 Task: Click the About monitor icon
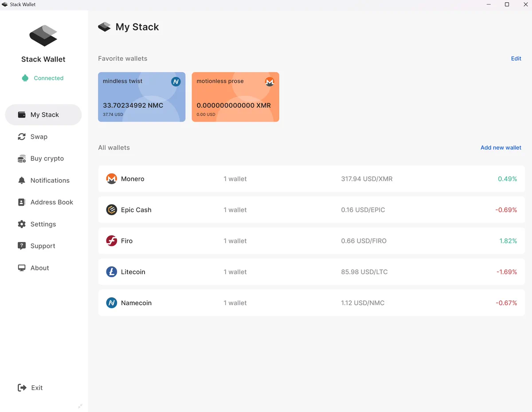(x=21, y=268)
